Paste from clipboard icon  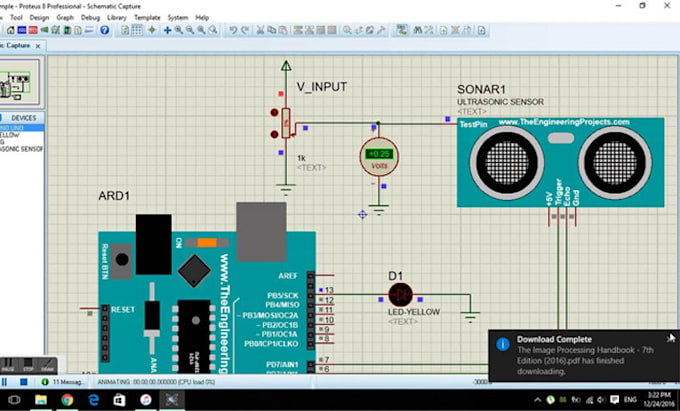[283, 30]
